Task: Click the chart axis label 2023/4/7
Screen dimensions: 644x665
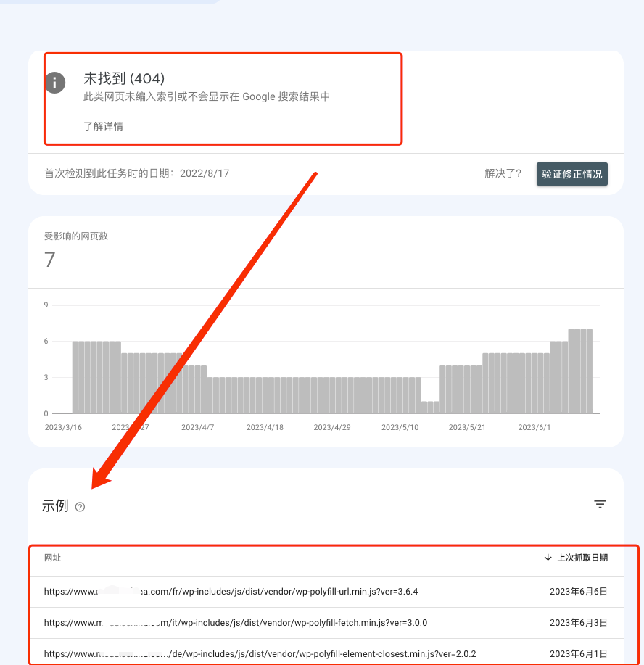Action: [198, 428]
